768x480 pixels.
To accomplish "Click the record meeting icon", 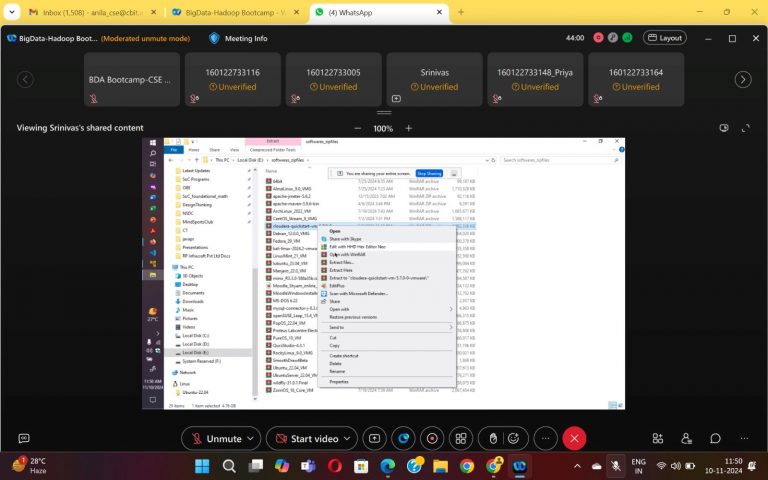I will (x=433, y=439).
